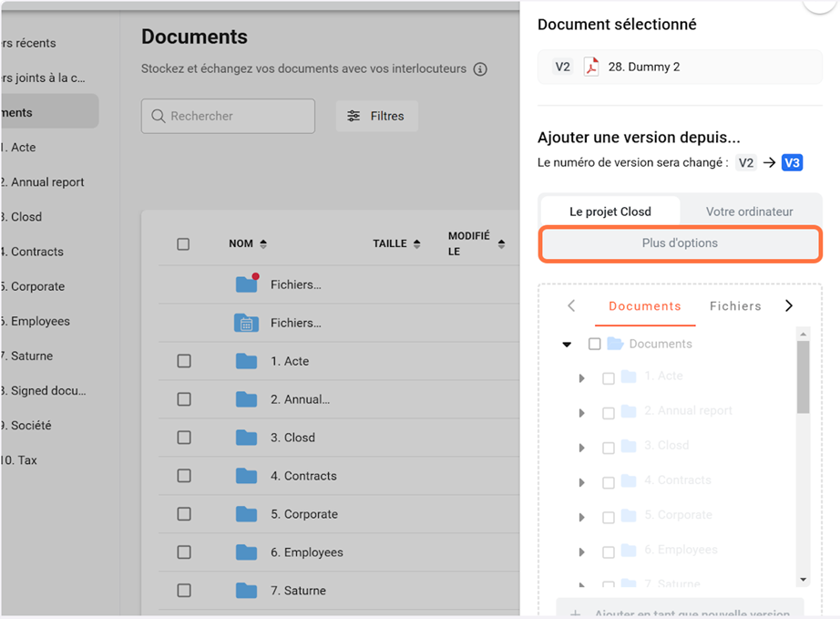This screenshot has height=619, width=840.
Task: Expand the 4. Contracts tree folder
Action: coord(581,482)
